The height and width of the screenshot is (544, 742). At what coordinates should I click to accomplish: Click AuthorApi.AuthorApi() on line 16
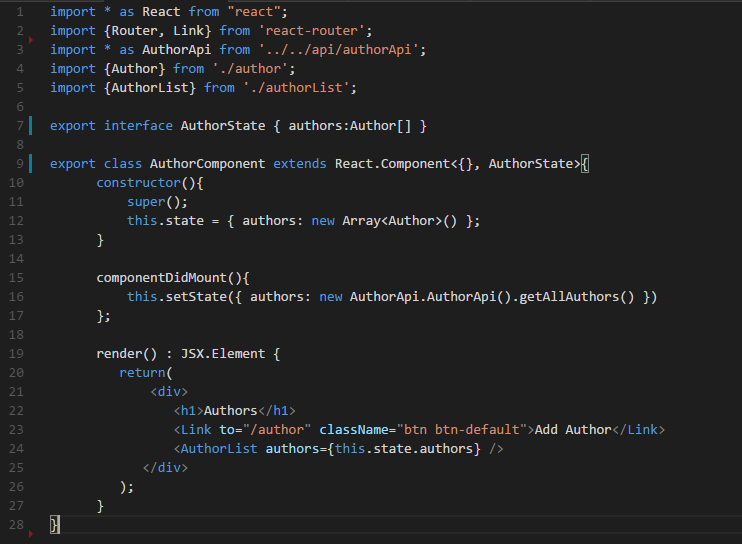(430, 297)
